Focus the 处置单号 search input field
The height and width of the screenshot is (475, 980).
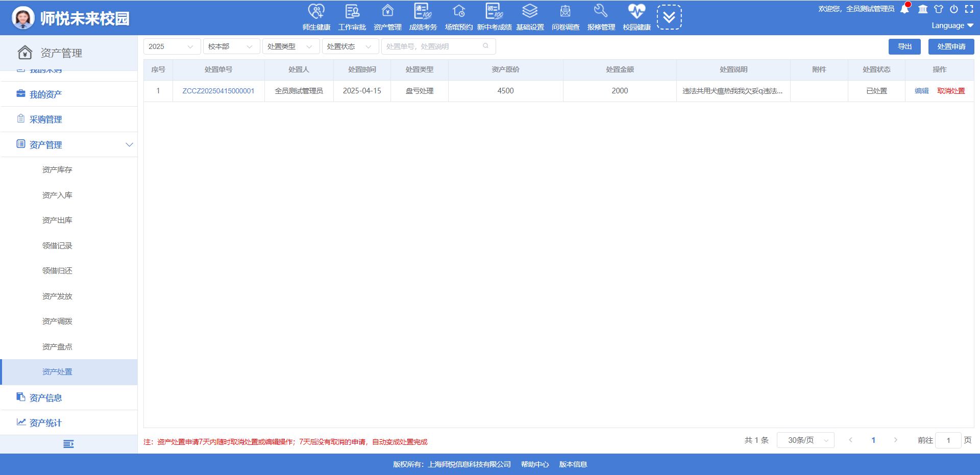coord(438,46)
